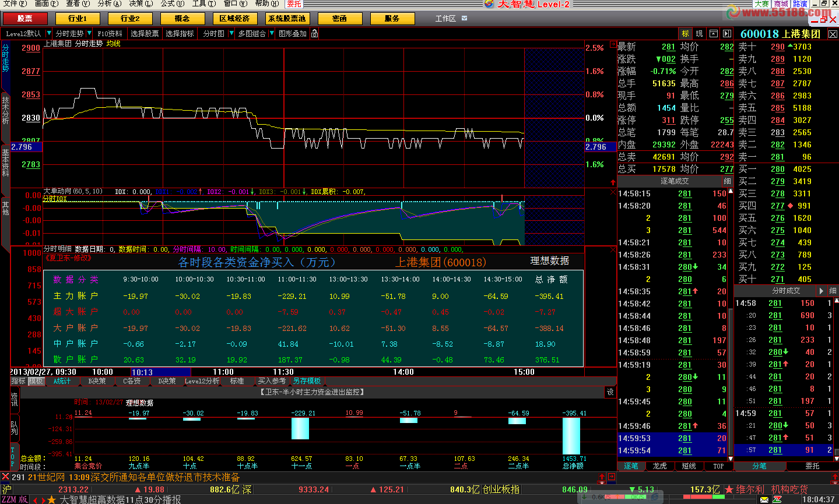Switch to the 委托 tab at bottom right

click(x=812, y=466)
